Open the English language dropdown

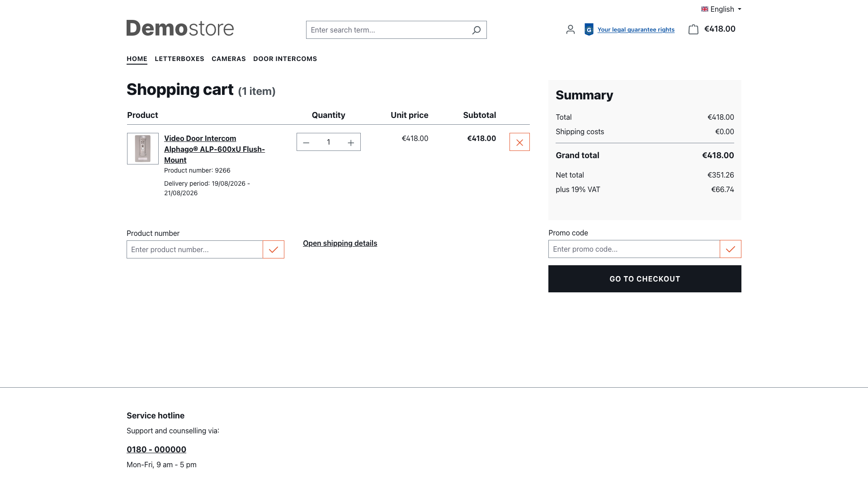point(721,9)
